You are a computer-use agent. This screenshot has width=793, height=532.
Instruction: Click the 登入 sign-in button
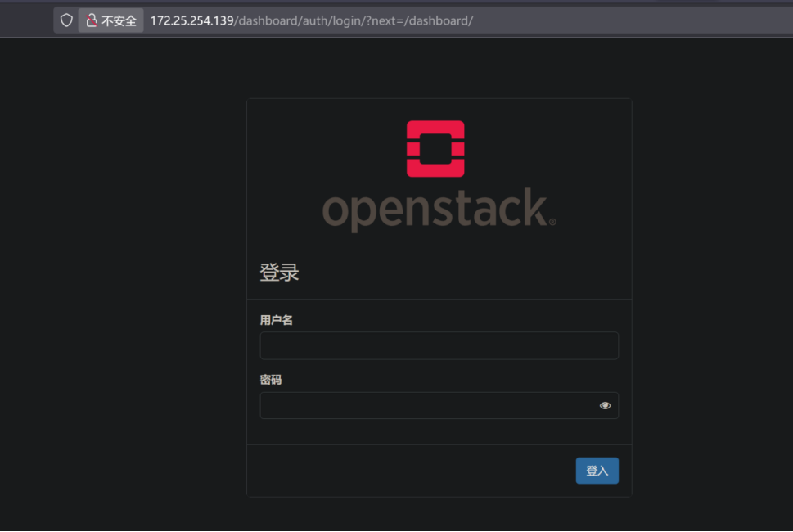point(597,471)
